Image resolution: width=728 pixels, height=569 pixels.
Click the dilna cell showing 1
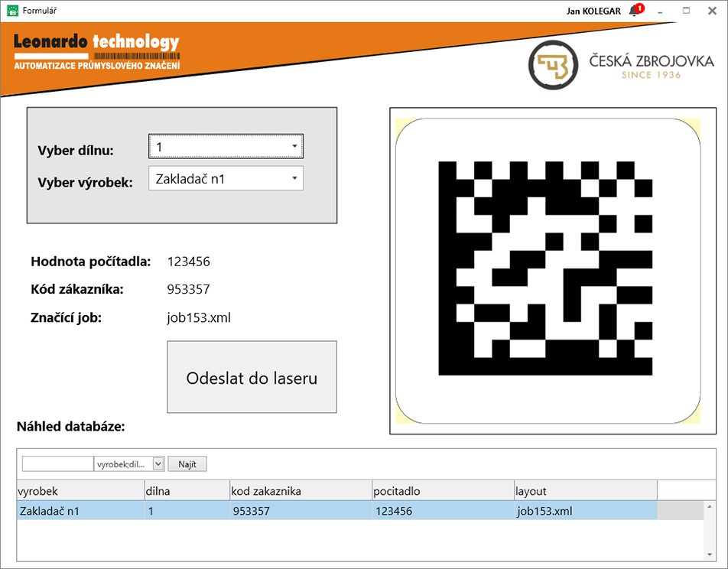click(187, 511)
